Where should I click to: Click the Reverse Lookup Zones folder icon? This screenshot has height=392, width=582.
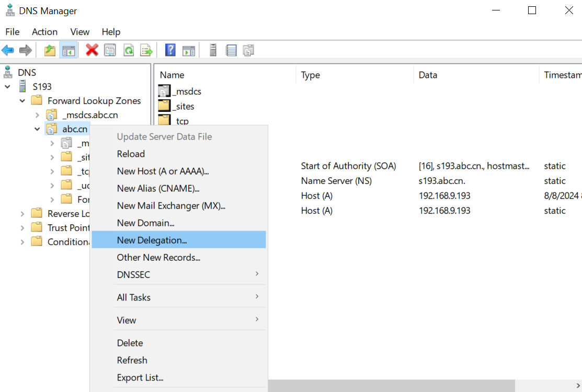37,213
